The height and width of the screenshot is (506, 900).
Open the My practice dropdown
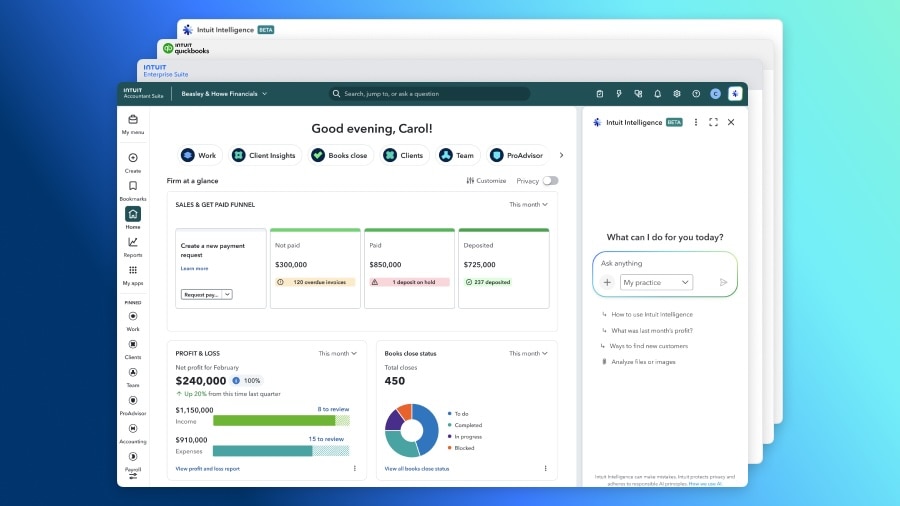click(656, 282)
